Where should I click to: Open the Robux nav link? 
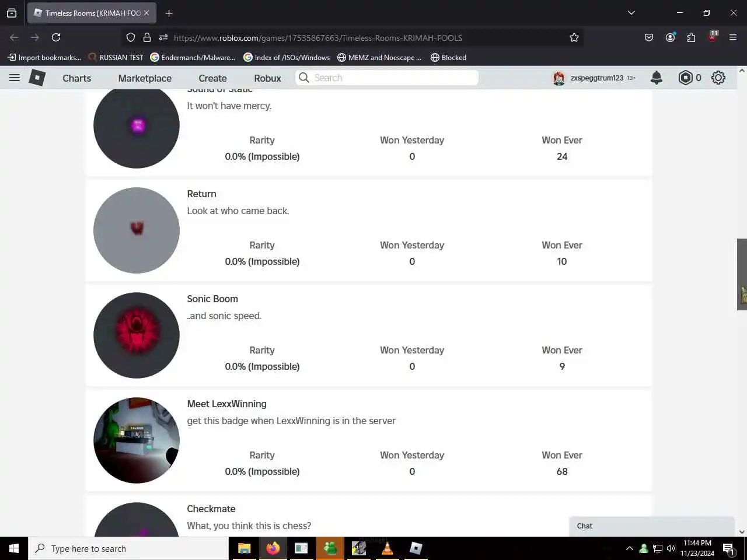[x=267, y=78]
